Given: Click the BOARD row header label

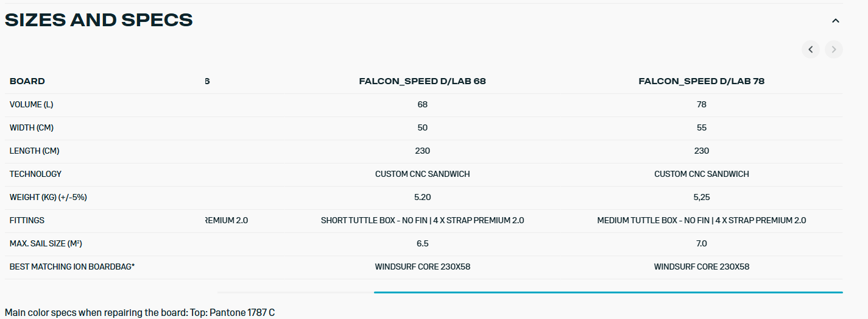Looking at the screenshot, I should pyautogui.click(x=27, y=81).
